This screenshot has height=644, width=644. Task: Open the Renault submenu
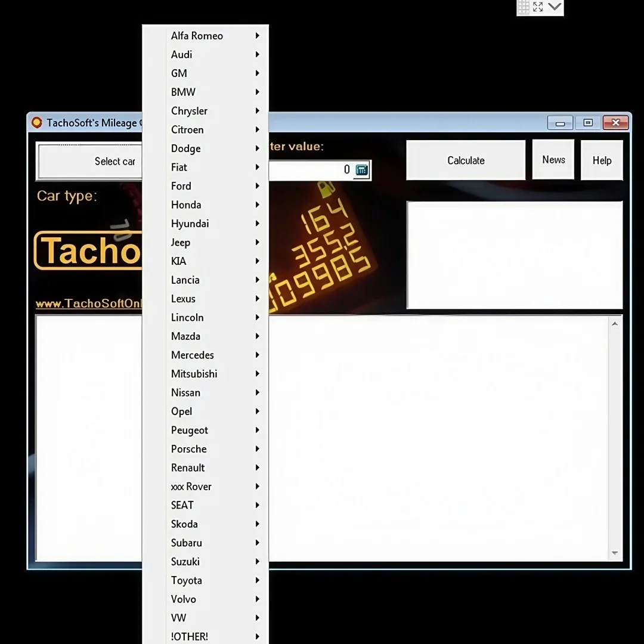pos(205,468)
